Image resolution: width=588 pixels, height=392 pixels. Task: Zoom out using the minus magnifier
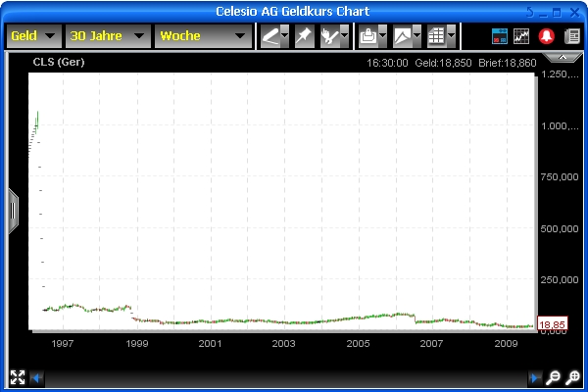click(554, 377)
